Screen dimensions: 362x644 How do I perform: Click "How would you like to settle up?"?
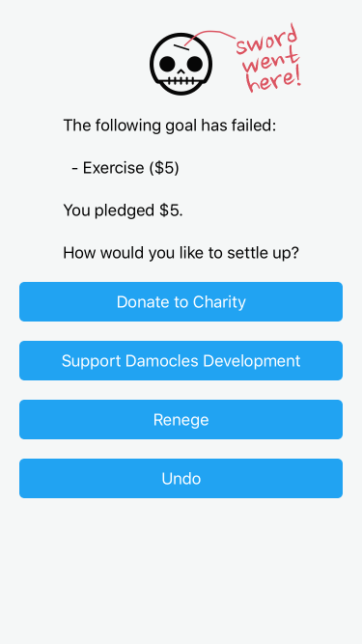click(181, 253)
